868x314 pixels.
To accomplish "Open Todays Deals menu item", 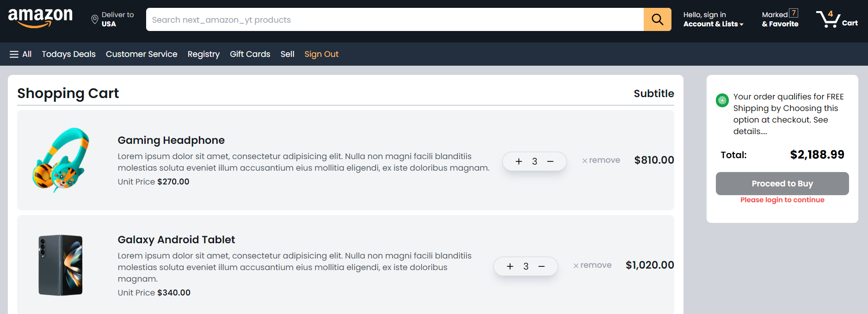I will tap(69, 54).
